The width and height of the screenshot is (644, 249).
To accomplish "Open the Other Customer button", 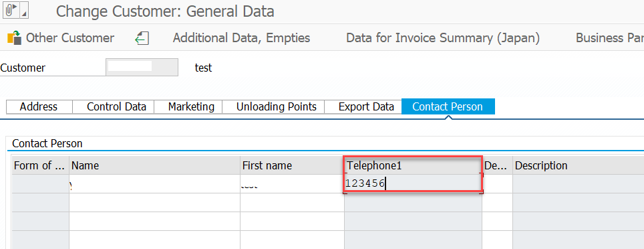I will [x=61, y=38].
